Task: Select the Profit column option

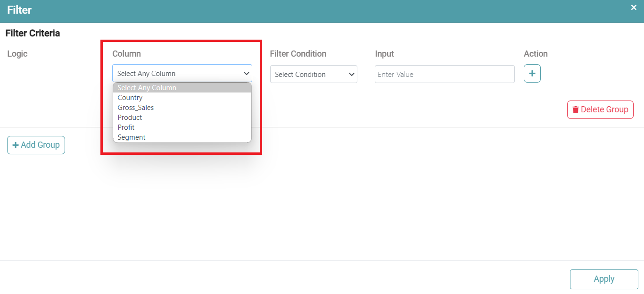Action: tap(126, 127)
